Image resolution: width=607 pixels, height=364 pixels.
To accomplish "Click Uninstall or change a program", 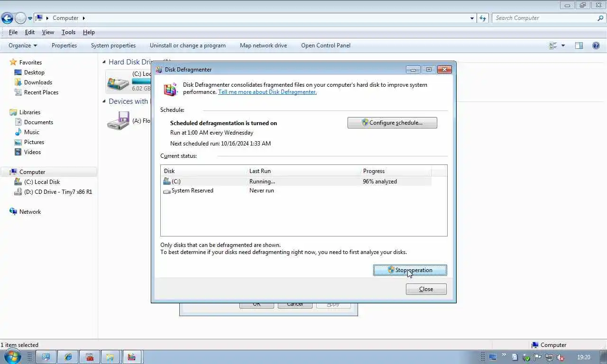I will tap(188, 45).
